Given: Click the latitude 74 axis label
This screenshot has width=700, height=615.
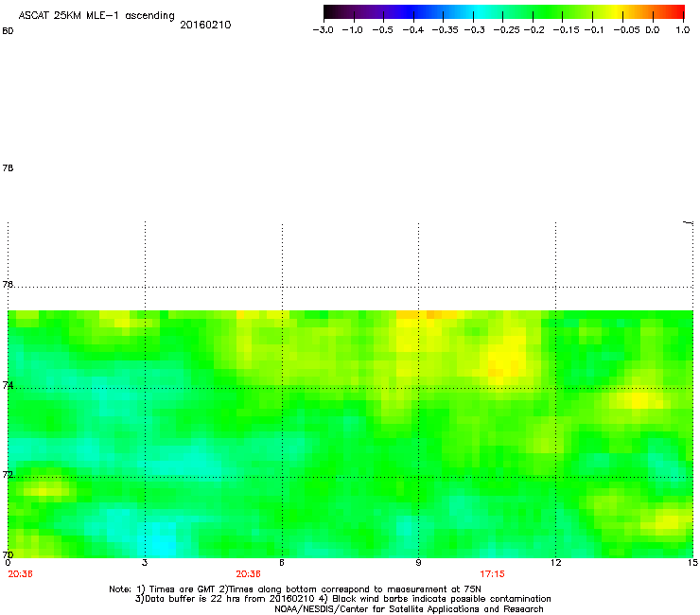Looking at the screenshot, I should (8, 385).
